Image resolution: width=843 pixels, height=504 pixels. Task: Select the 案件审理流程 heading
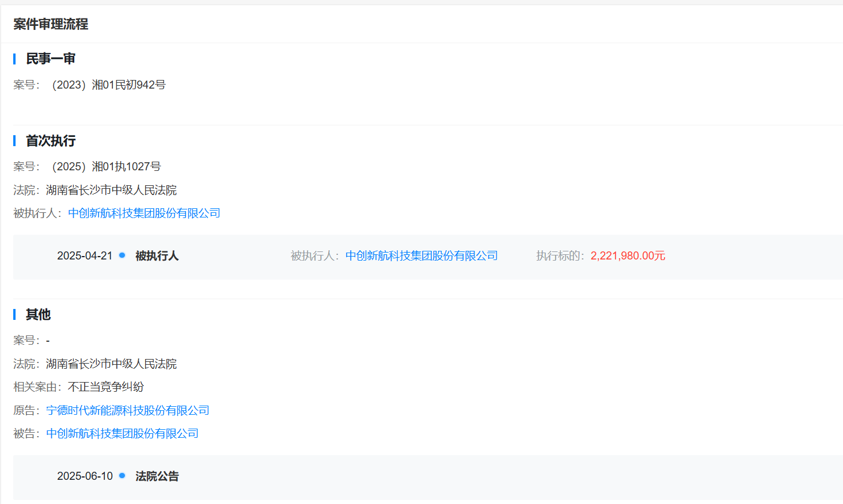coord(51,24)
